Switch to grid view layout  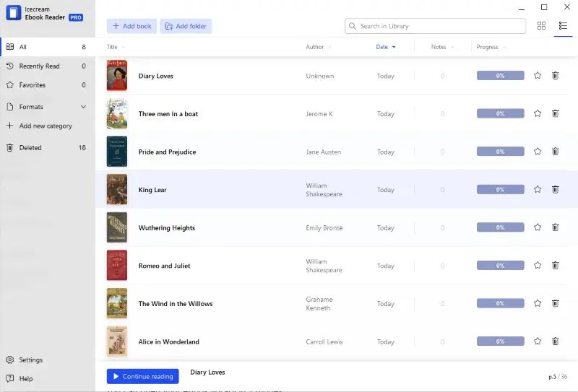541,26
